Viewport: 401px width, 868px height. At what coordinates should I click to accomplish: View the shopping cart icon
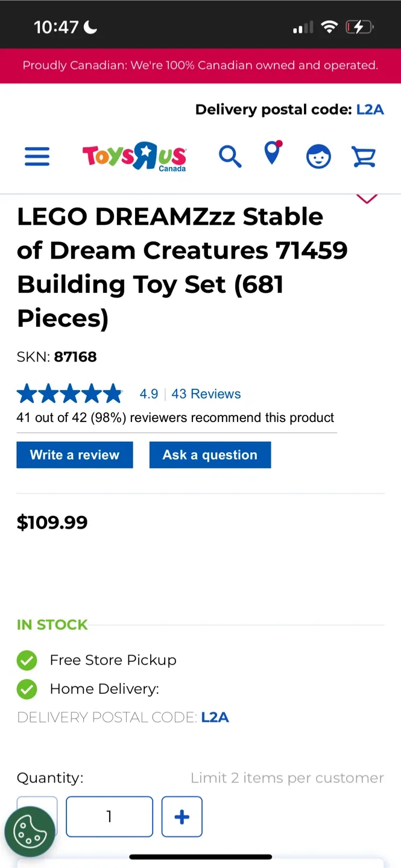(364, 156)
